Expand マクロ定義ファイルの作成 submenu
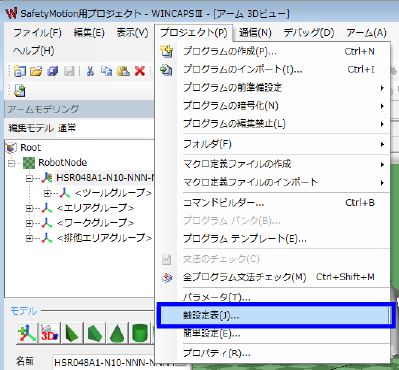This screenshot has height=370, width=399. point(273,164)
